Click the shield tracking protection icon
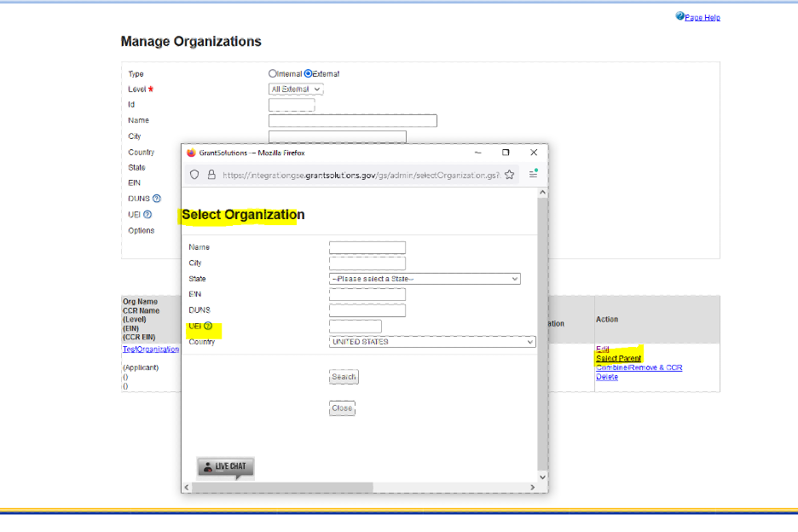The width and height of the screenshot is (798, 532). click(194, 174)
